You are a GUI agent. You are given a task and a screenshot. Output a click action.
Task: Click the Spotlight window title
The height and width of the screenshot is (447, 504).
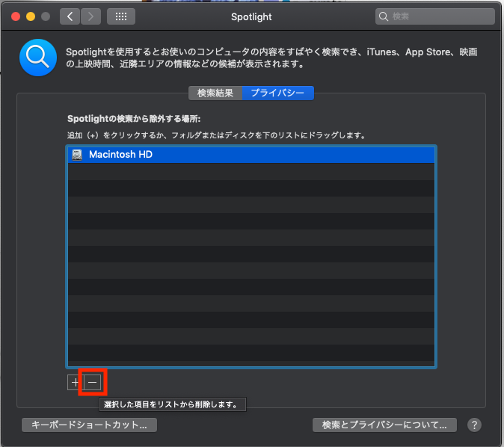251,16
